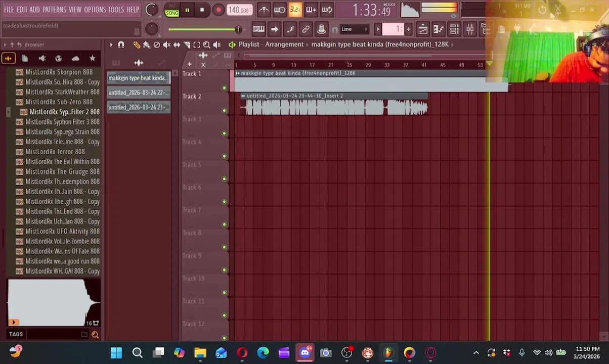609x364 pixels.
Task: Select the Delete tool in playlist toolbar
Action: point(157,45)
